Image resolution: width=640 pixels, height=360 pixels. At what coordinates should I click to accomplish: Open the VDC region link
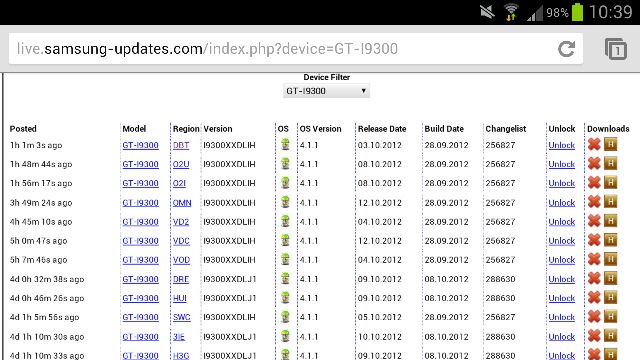pyautogui.click(x=181, y=241)
